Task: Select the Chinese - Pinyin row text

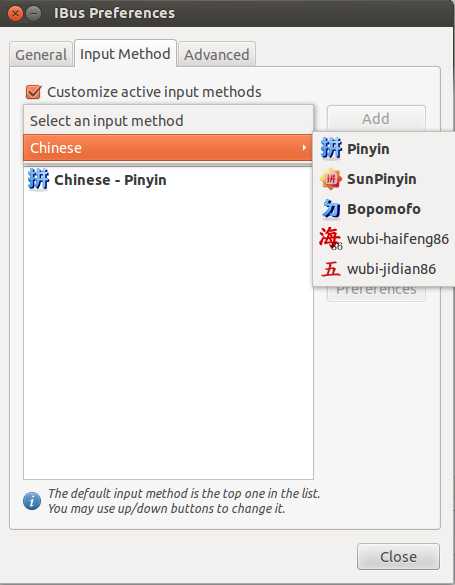Action: coord(110,180)
